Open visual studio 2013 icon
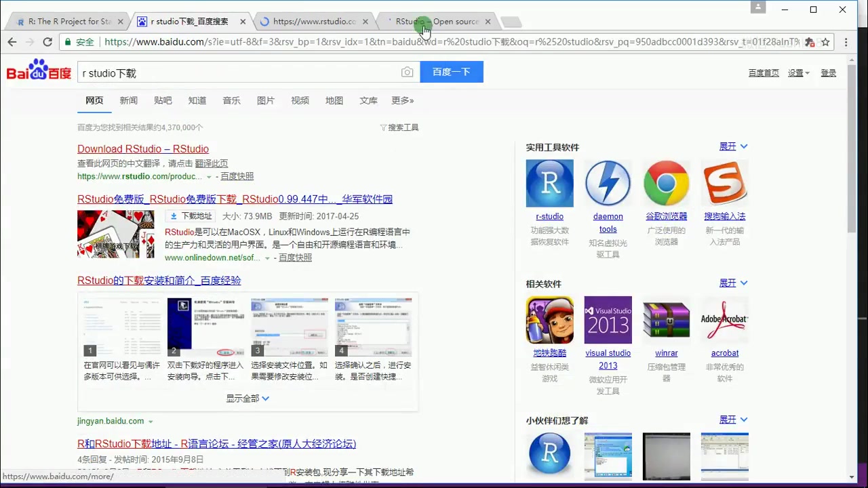 pos(608,320)
